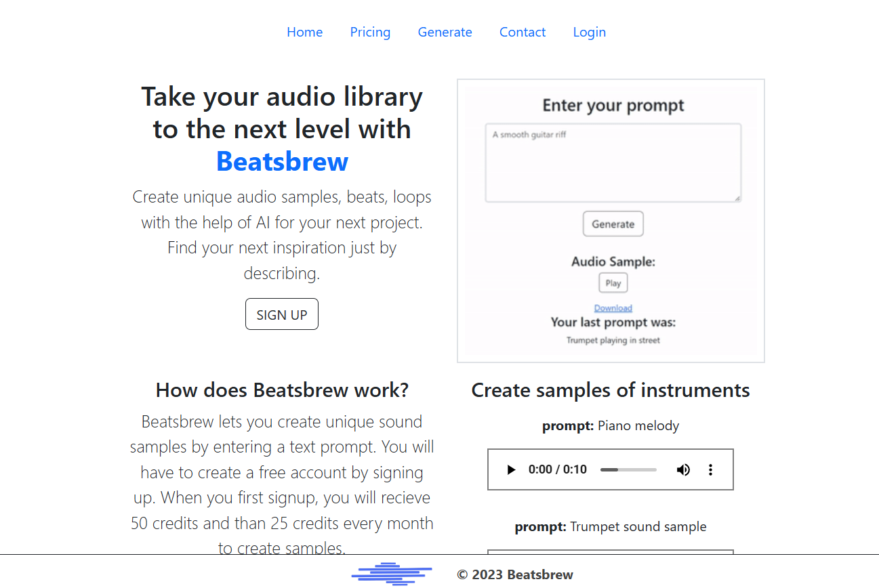Click the © 2023 Beatsbrew footer text
879x588 pixels.
(515, 575)
